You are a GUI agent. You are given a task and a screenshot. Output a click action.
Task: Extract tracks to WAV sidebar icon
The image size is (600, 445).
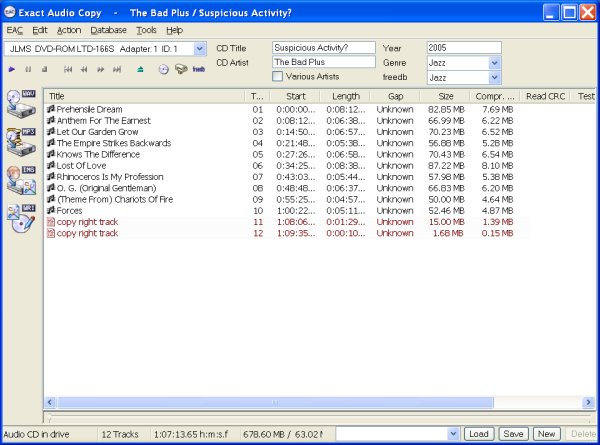22,104
